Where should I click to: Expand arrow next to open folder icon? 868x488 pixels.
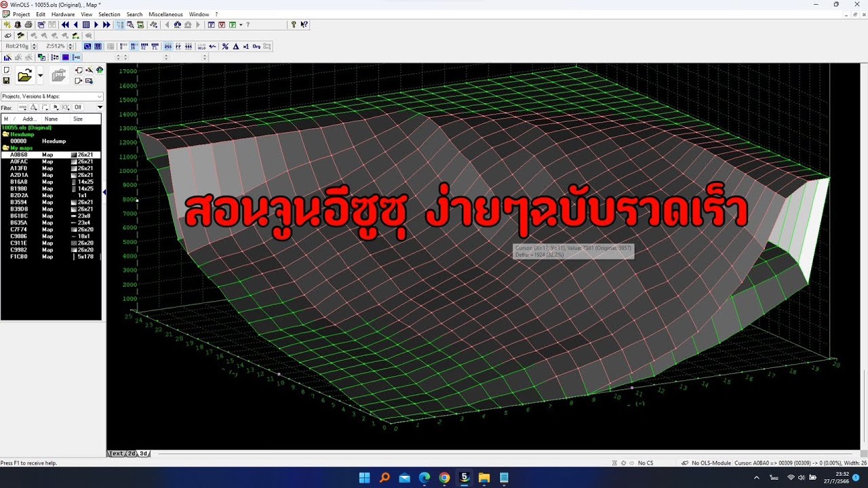pyautogui.click(x=40, y=75)
